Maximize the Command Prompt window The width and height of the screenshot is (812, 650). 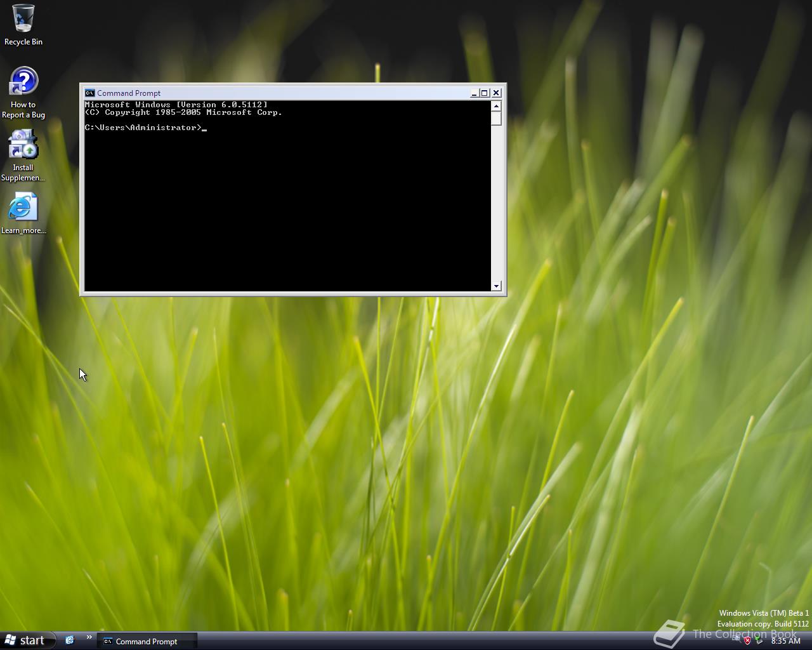pyautogui.click(x=484, y=93)
